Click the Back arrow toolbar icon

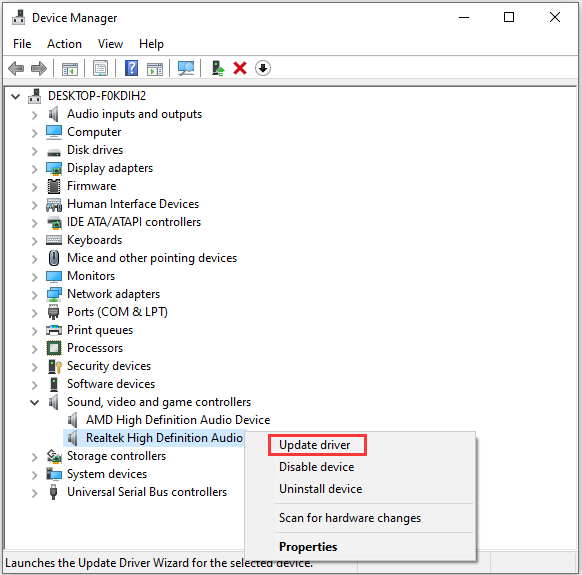click(x=16, y=68)
